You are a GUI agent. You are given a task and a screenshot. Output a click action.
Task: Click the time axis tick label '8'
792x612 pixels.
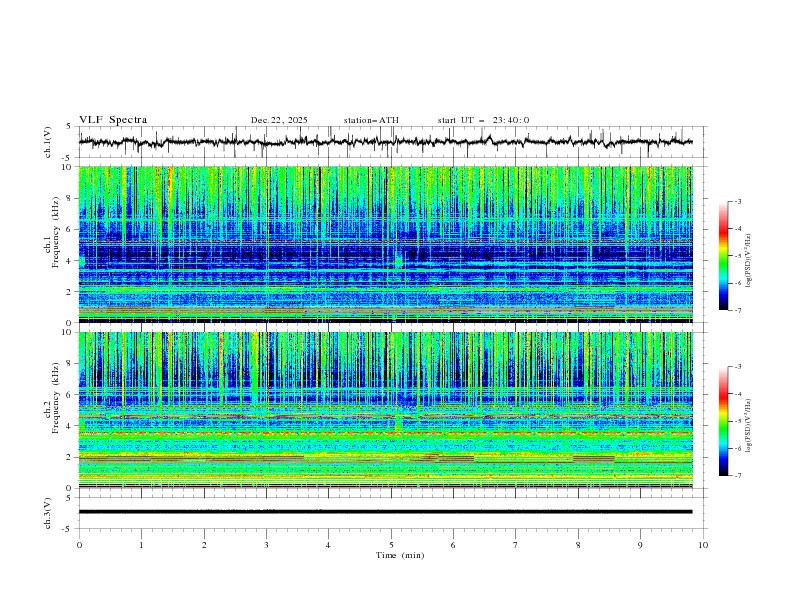pyautogui.click(x=578, y=545)
